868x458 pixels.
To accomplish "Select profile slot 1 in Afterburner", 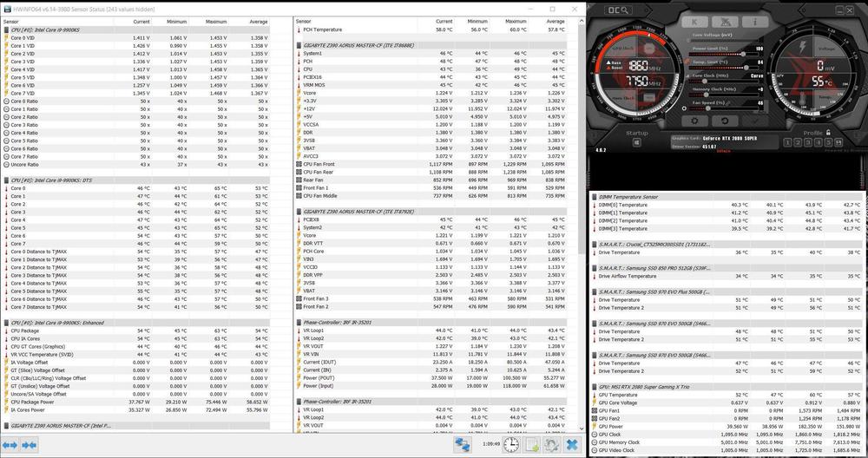I will click(786, 143).
